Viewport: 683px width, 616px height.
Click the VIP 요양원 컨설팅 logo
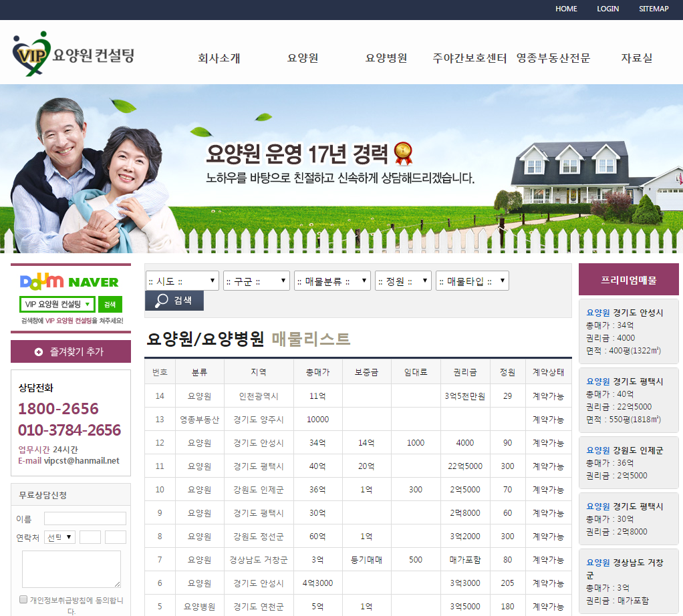[x=74, y=55]
